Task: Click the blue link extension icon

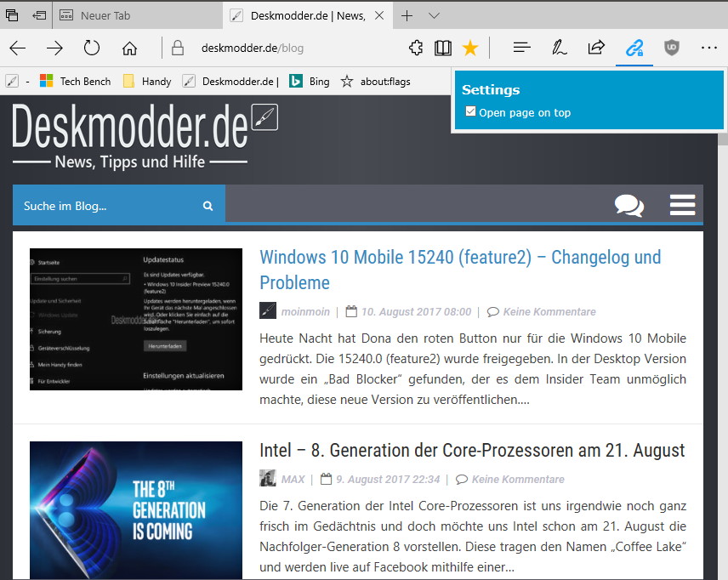Action: [x=634, y=48]
